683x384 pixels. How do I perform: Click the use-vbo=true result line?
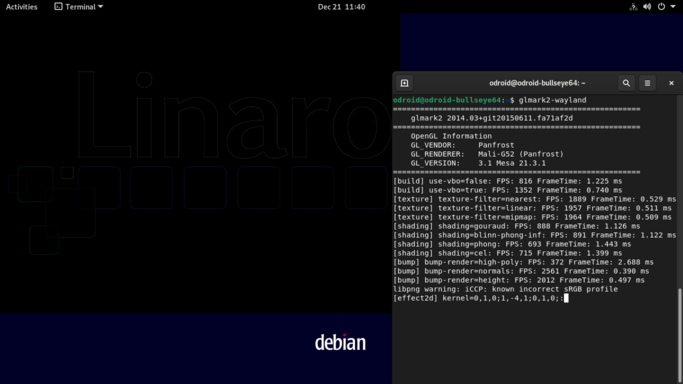507,190
